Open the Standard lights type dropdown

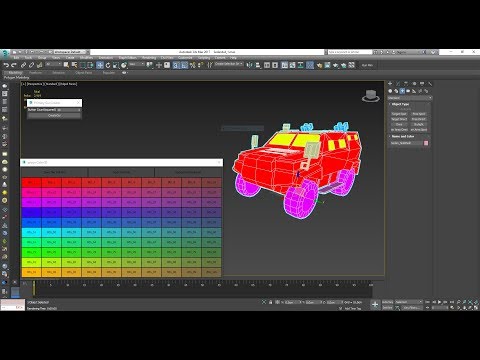pos(410,98)
